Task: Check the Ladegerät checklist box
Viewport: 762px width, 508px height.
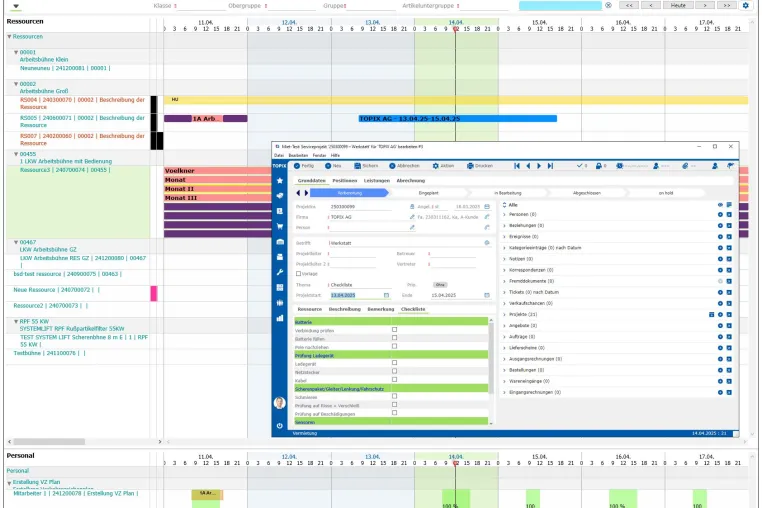Action: [394, 363]
